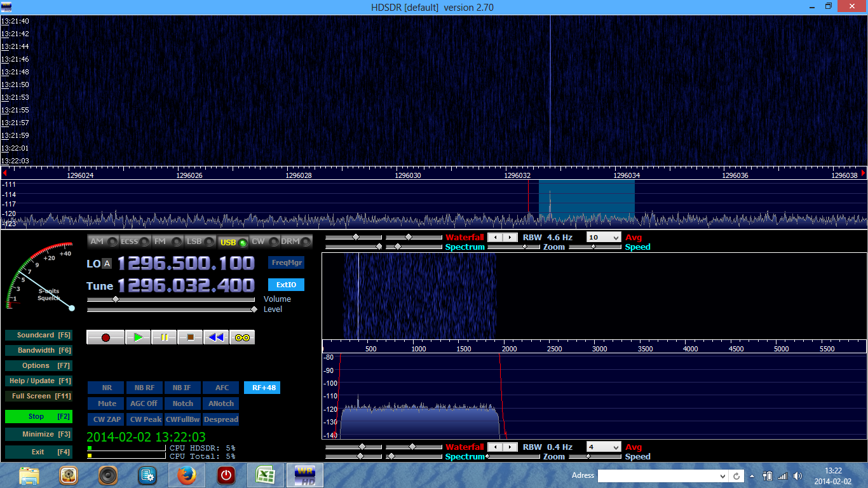The width and height of the screenshot is (868, 488).
Task: Toggle AGC Off button
Action: (144, 403)
